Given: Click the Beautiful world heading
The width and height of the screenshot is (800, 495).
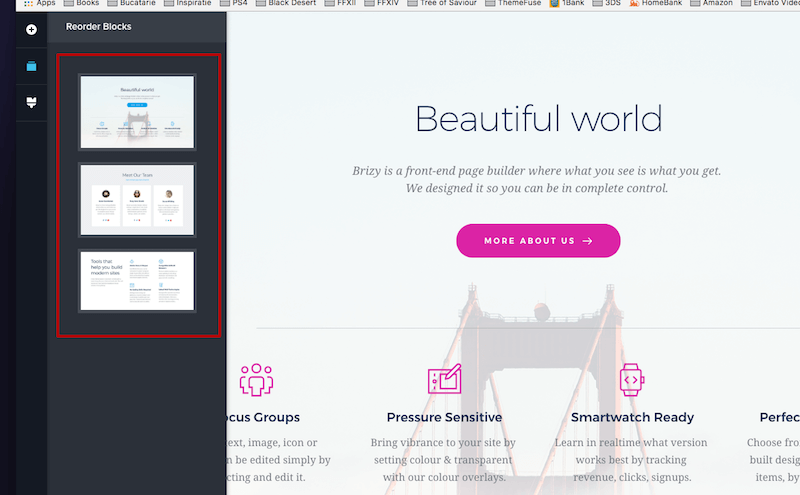Looking at the screenshot, I should [538, 118].
